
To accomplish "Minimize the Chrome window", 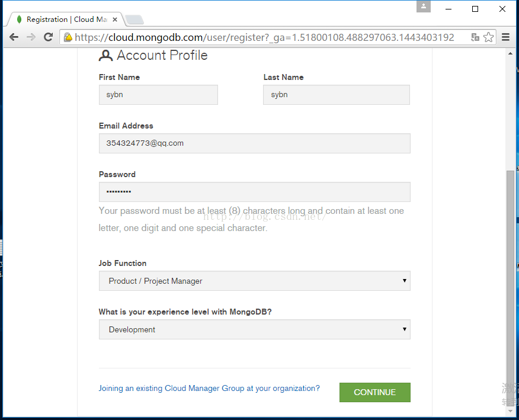I will pyautogui.click(x=448, y=9).
